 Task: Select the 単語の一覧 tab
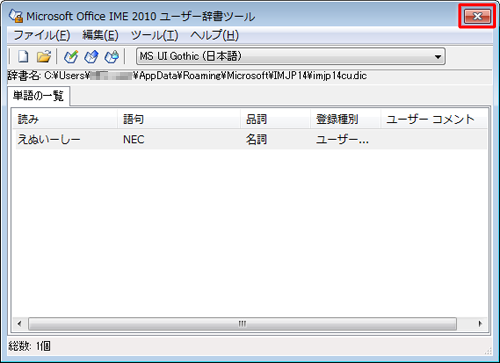point(38,96)
